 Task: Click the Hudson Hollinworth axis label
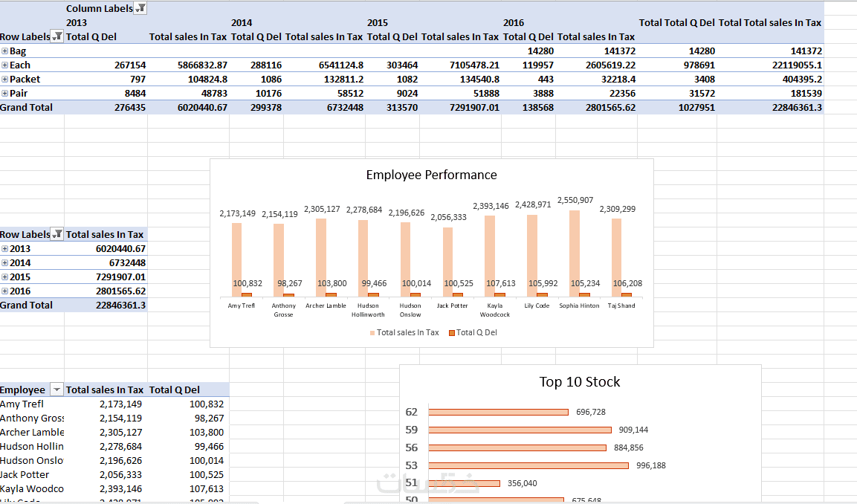tap(368, 310)
